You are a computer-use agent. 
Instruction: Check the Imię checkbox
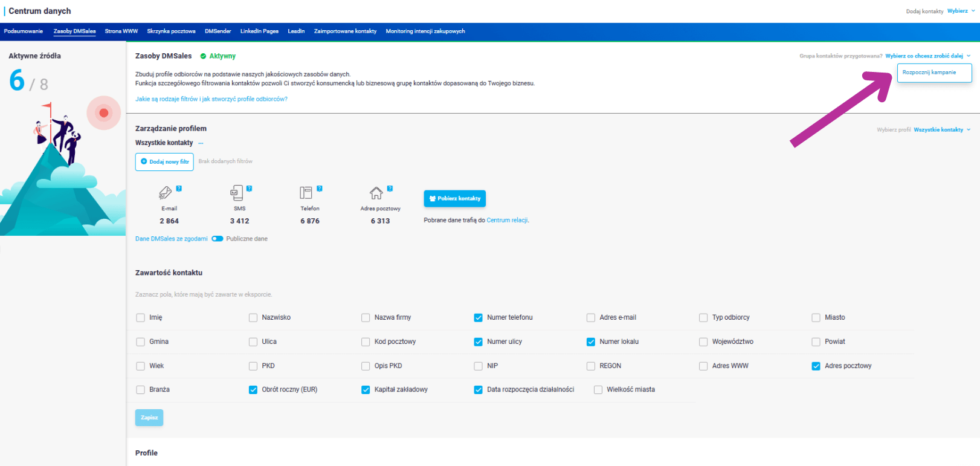[x=141, y=317]
